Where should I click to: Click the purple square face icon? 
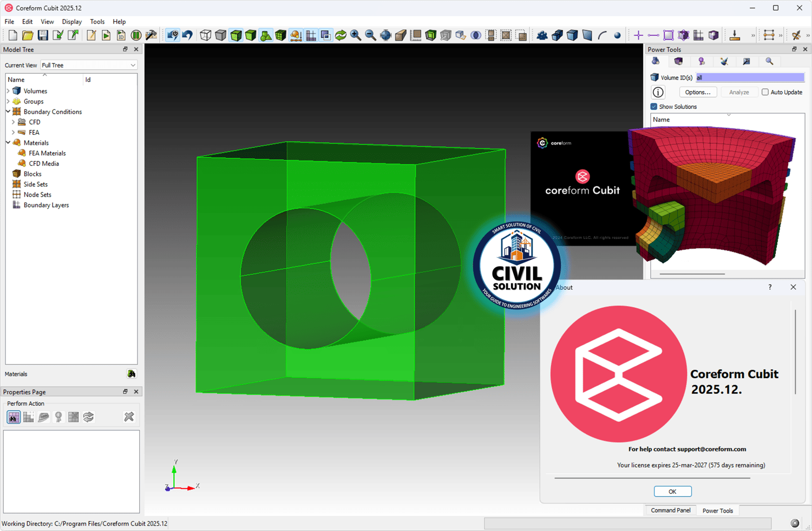[669, 36]
